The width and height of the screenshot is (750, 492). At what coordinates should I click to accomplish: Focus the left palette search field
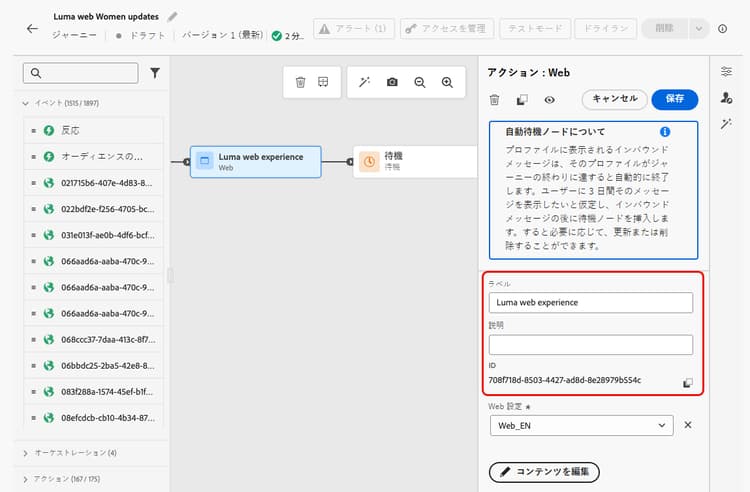click(80, 73)
